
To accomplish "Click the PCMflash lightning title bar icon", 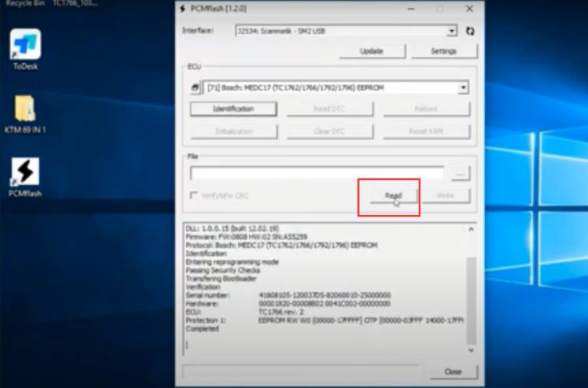I will coord(182,9).
